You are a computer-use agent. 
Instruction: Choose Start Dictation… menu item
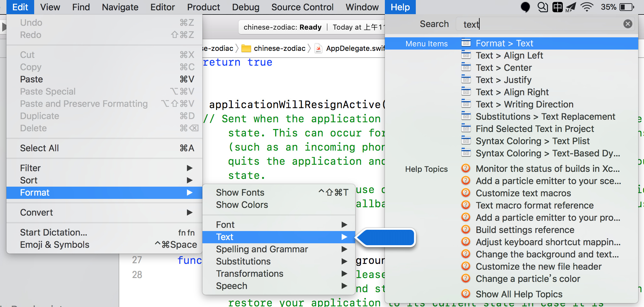104,232
